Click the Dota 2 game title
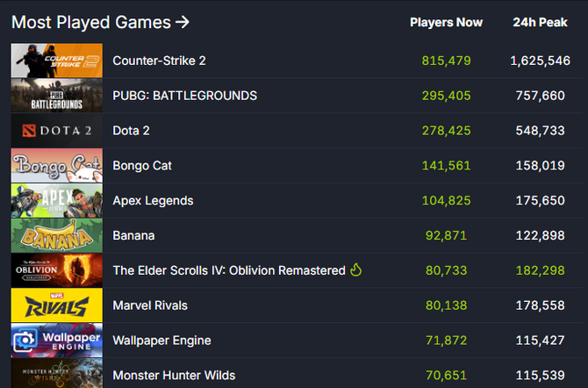The height and width of the screenshot is (388, 588). click(x=131, y=130)
